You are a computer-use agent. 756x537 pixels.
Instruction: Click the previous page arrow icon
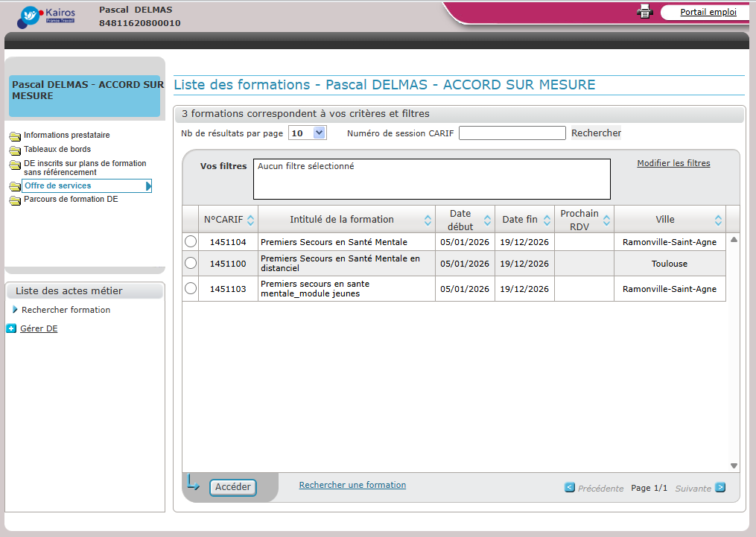(x=570, y=488)
